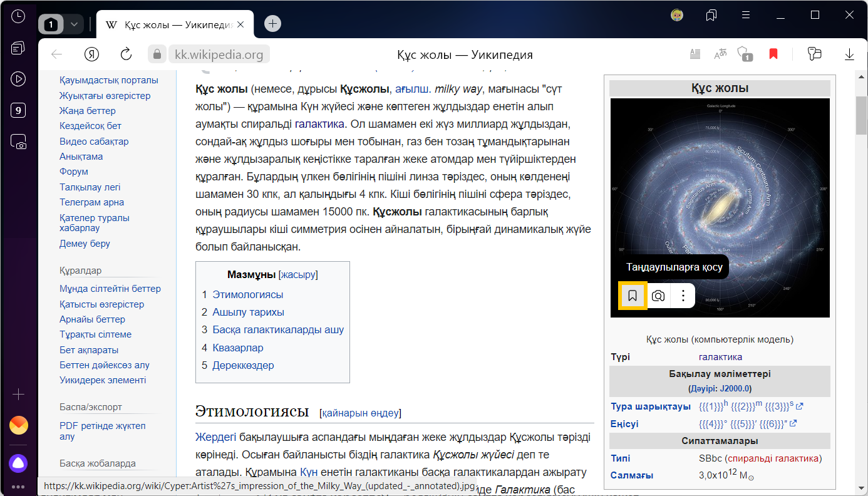The image size is (868, 496).
Task: Open the browser hamburger menu
Action: pos(745,15)
